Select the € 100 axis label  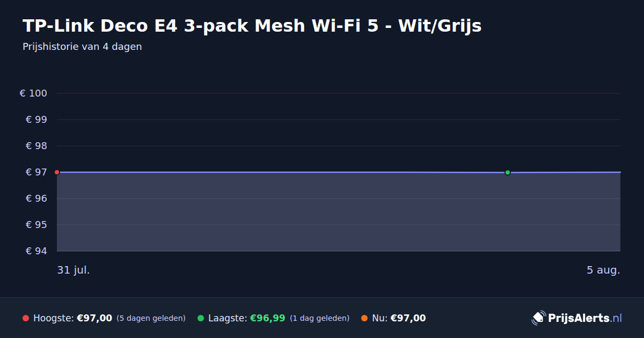[33, 93]
